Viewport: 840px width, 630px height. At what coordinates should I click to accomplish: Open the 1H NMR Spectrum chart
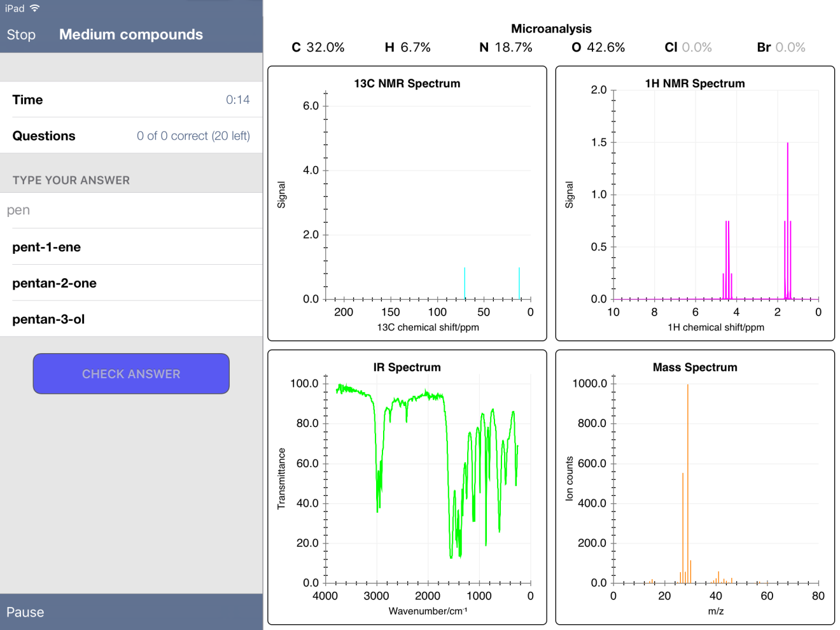tap(695, 204)
